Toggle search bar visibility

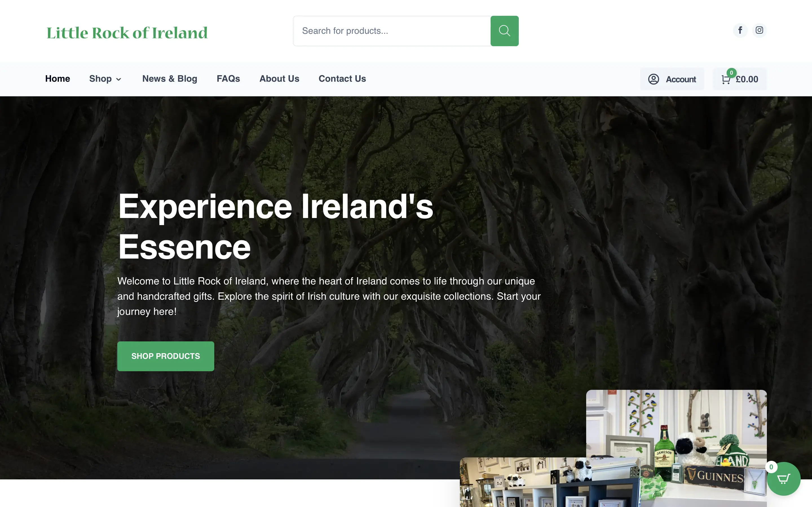pos(503,30)
